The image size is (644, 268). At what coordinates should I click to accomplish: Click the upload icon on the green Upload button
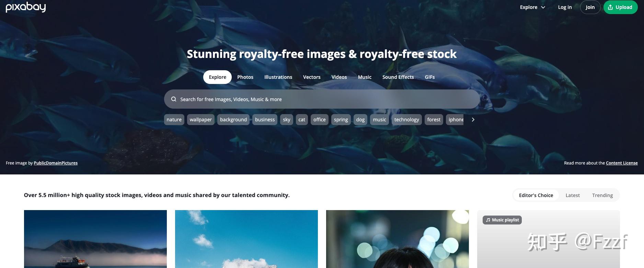pos(610,7)
